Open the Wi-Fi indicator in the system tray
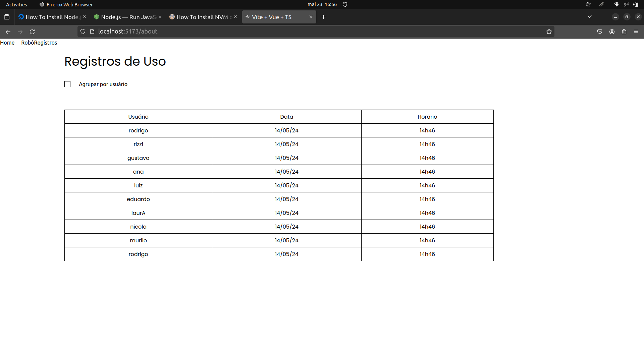Viewport: 644px width, 362px height. click(x=616, y=4)
